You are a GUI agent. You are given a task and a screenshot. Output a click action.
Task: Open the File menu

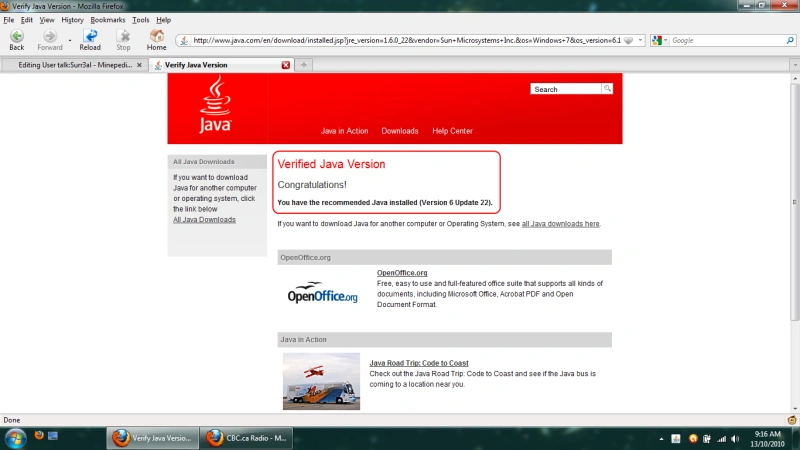(9, 20)
